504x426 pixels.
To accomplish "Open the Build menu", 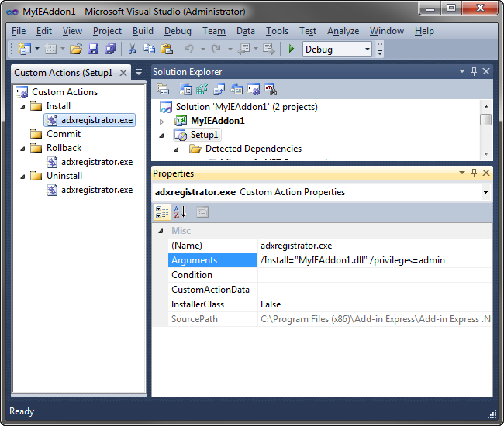I will pos(143,31).
